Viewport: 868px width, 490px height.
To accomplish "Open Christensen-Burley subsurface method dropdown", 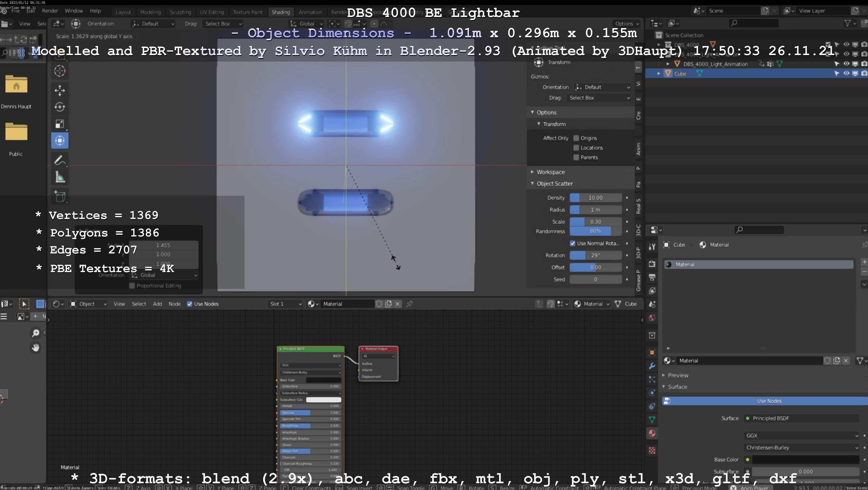I will pos(802,448).
